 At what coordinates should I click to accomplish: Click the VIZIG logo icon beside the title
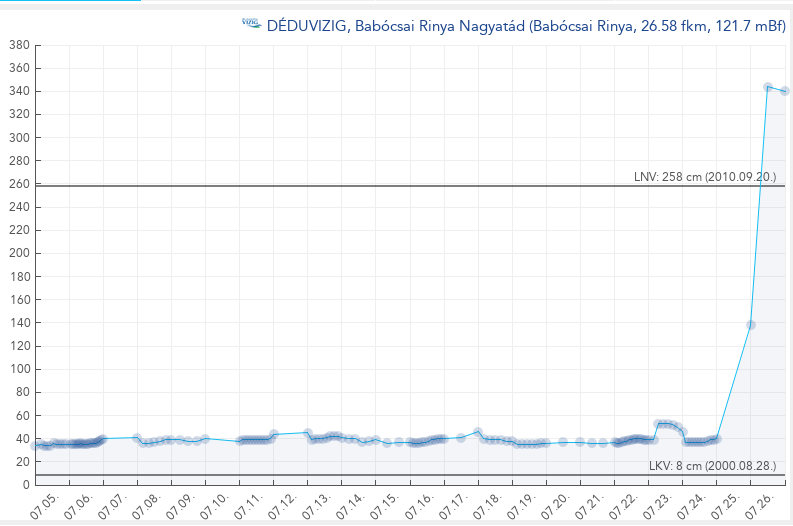click(x=252, y=24)
